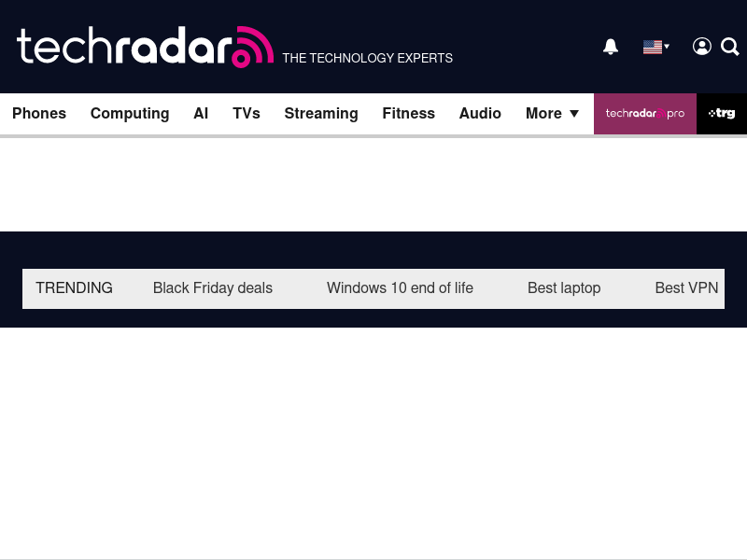Go to the Audio section

click(480, 114)
